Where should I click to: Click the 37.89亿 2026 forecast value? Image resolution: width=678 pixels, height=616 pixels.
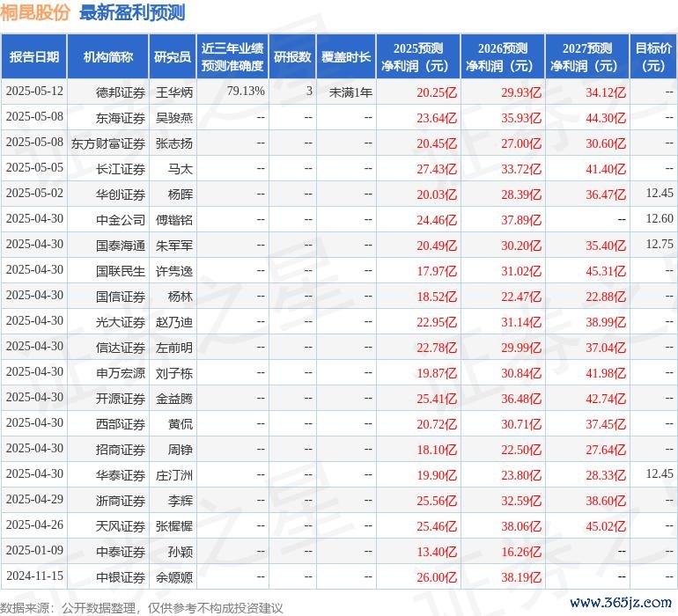pyautogui.click(x=521, y=220)
